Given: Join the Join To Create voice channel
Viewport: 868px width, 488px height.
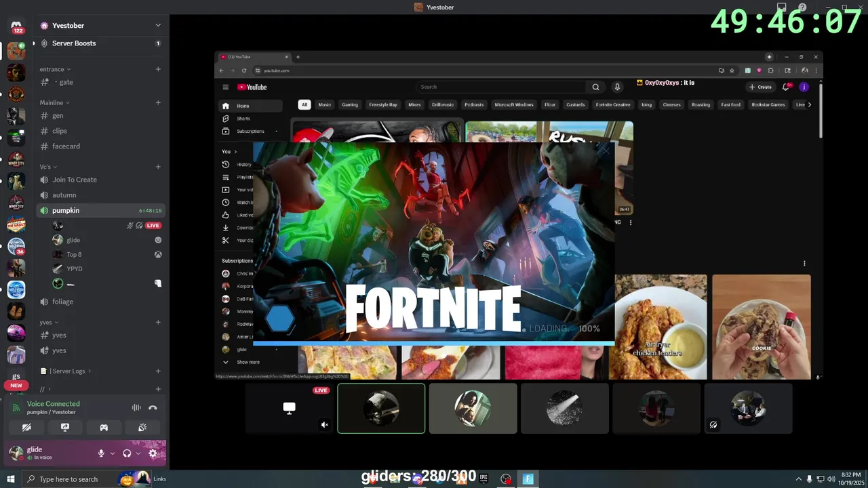Looking at the screenshot, I should [x=101, y=180].
